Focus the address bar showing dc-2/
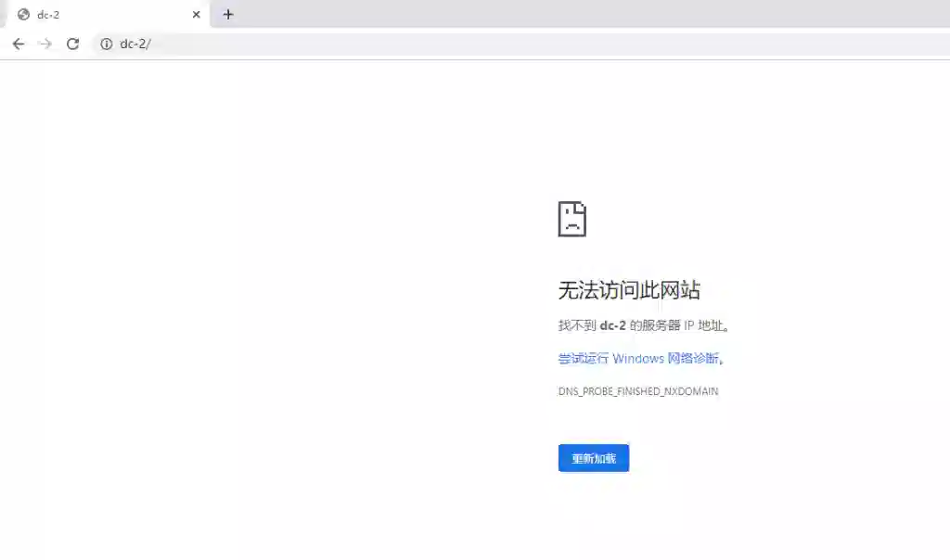Screen dimensions: 950x560 click(x=521, y=44)
